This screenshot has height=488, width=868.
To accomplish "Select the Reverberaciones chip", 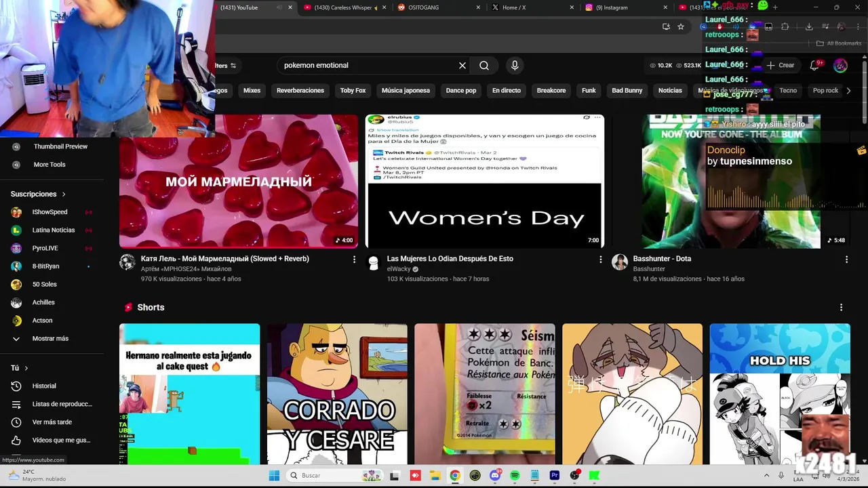I will (300, 90).
